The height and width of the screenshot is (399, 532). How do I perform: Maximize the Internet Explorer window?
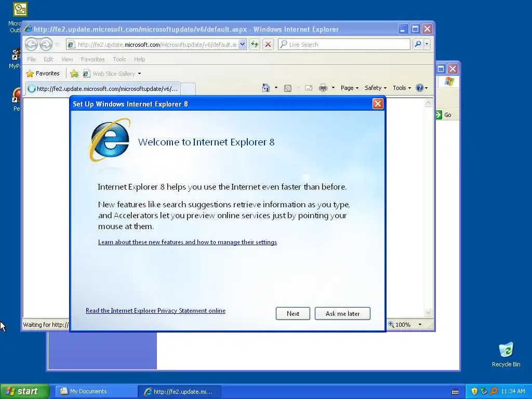click(415, 29)
